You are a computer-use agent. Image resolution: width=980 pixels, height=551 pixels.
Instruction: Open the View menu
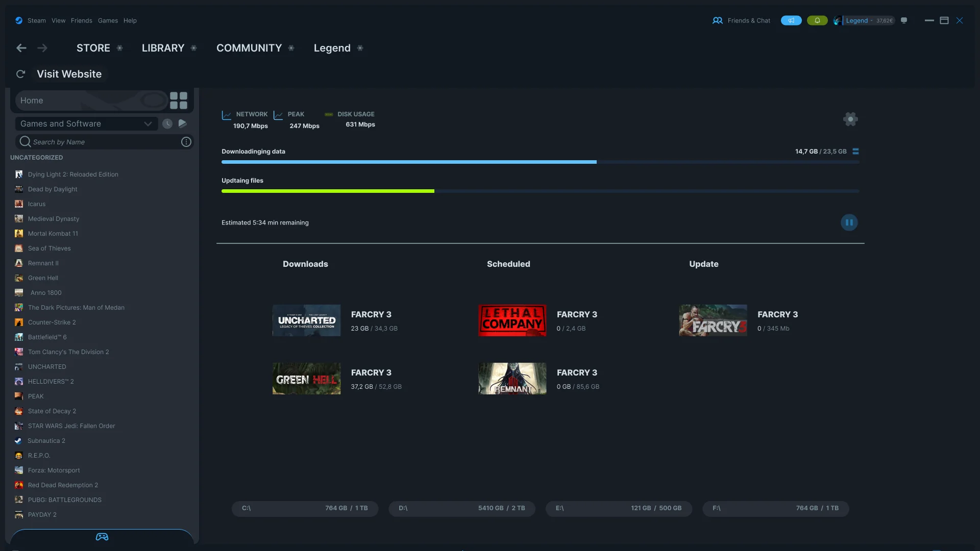(59, 20)
